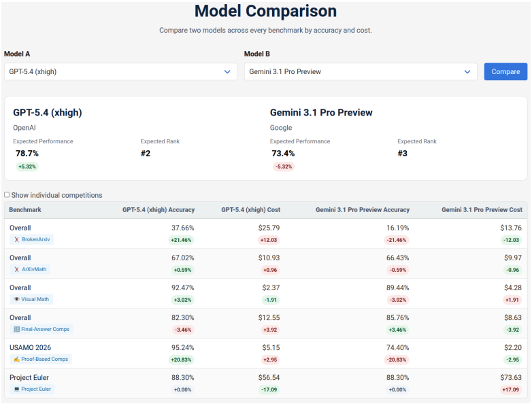Click the Proof-Based Comps writing-hand icon
Screen dimensions: 532x403
(16, 359)
